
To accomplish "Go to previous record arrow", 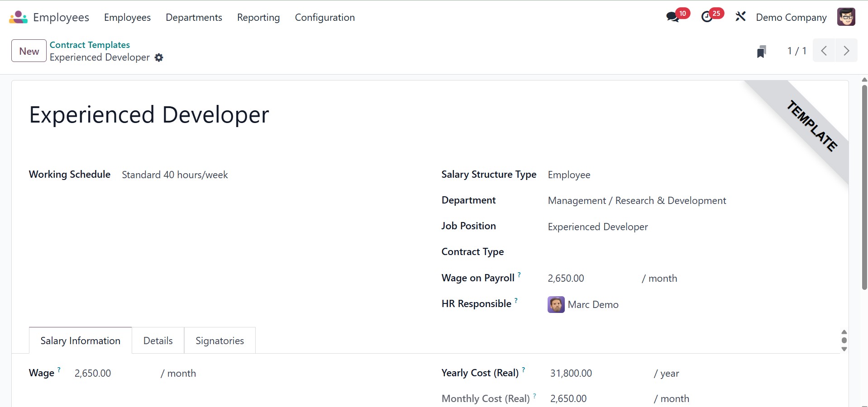I will tap(824, 51).
